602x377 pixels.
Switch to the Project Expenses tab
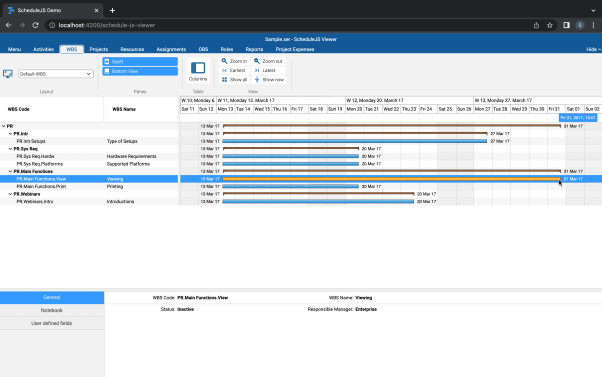click(x=294, y=49)
